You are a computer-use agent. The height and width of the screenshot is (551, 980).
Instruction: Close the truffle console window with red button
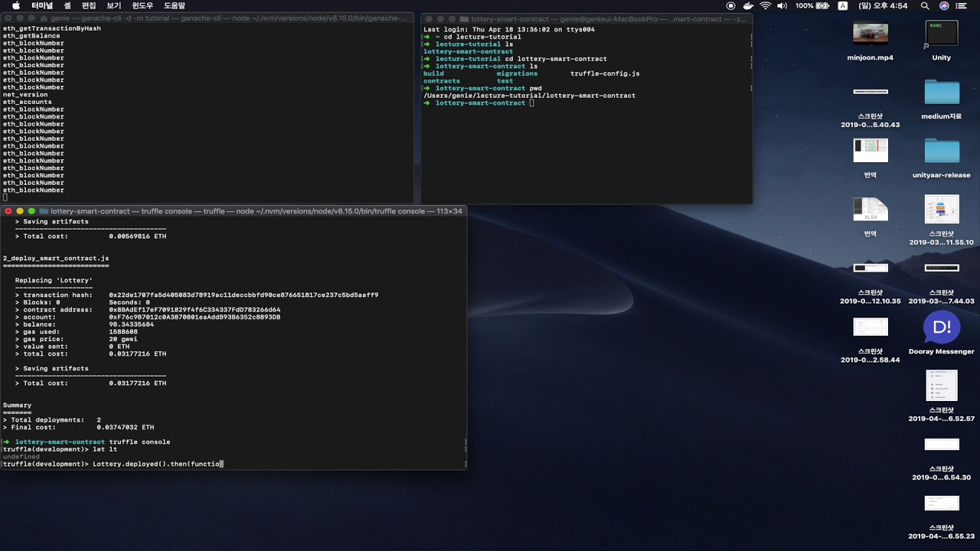coord(8,211)
